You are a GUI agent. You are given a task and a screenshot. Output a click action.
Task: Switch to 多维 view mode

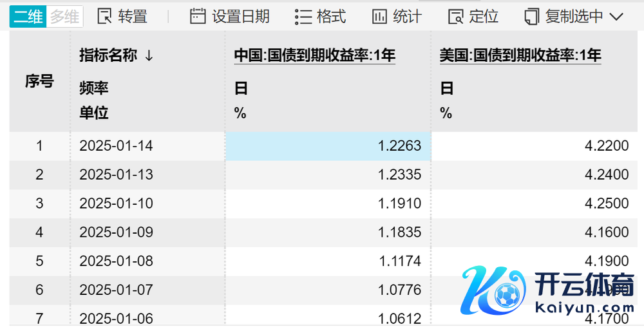65,16
